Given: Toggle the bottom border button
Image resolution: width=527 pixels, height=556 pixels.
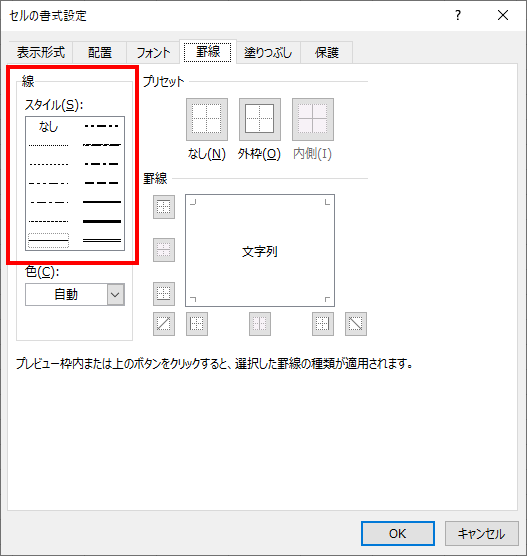Looking at the screenshot, I should point(164,294).
